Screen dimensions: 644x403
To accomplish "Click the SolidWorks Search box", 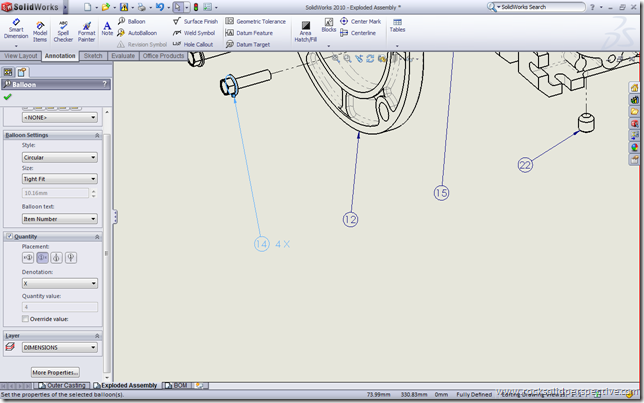I will (x=536, y=7).
